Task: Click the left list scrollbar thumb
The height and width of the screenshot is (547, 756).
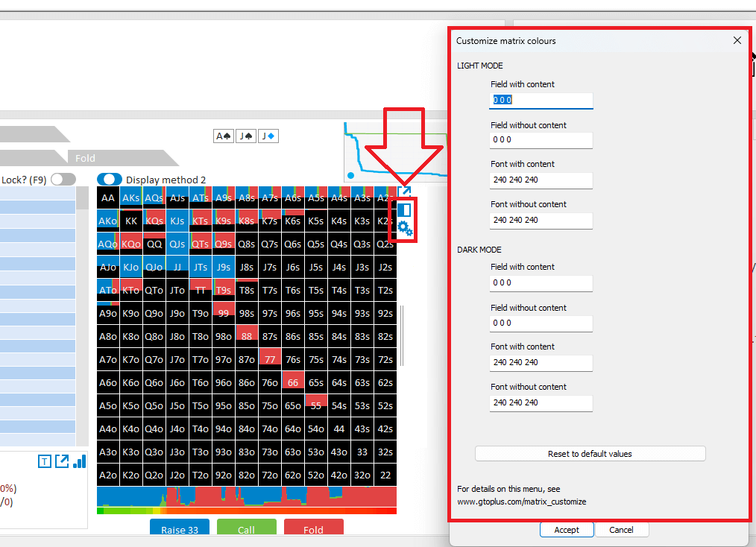Action: tap(83, 197)
